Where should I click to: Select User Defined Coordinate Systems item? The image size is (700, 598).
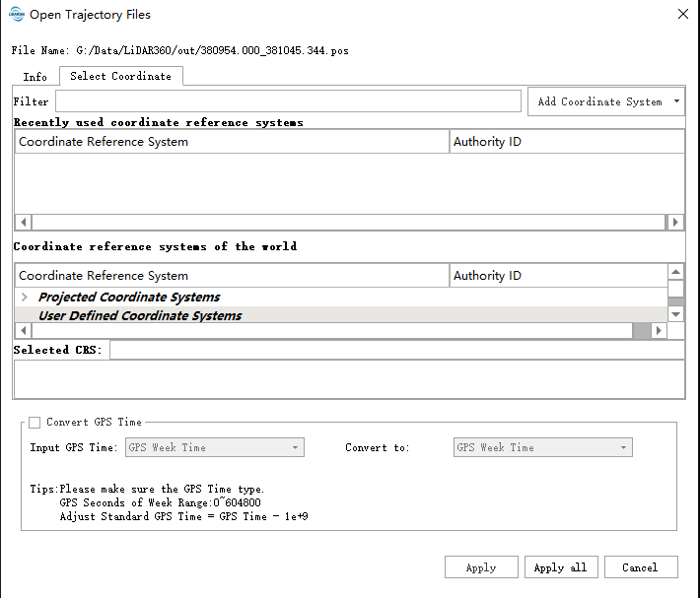click(140, 316)
